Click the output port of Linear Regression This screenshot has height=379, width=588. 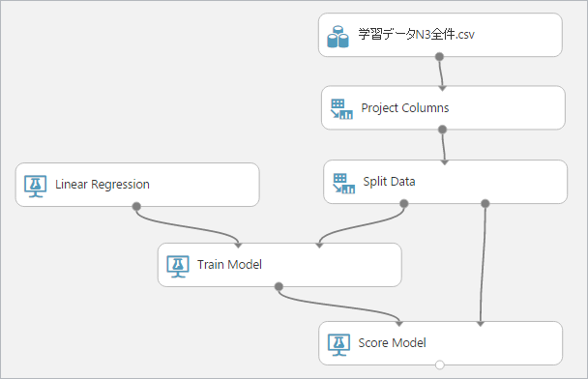136,206
